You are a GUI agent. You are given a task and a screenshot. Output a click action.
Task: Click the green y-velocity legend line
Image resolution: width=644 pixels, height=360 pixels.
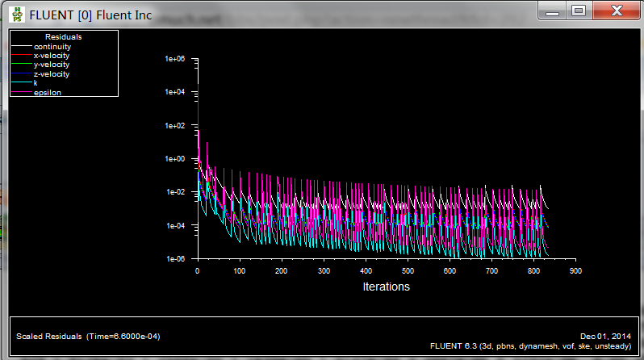click(x=22, y=65)
